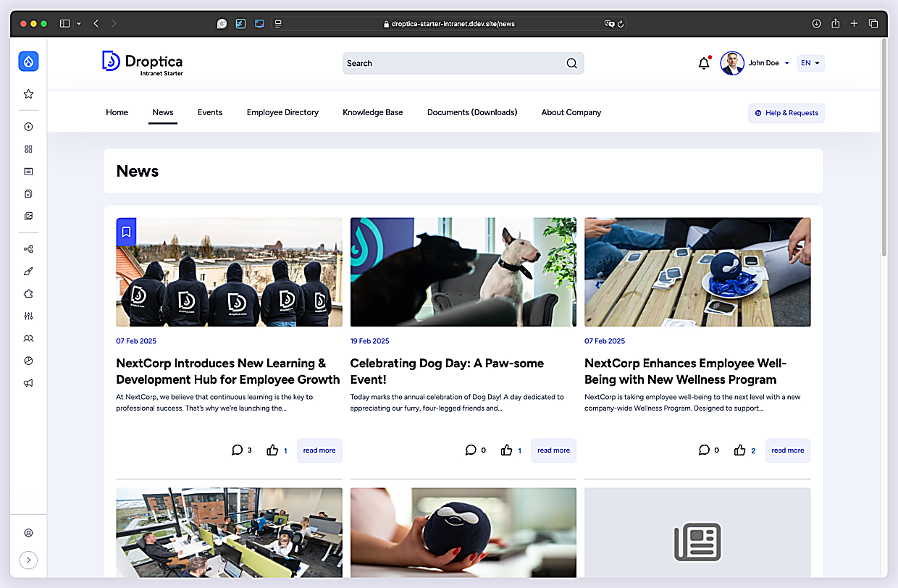Click the Help & Requests button

coord(786,113)
